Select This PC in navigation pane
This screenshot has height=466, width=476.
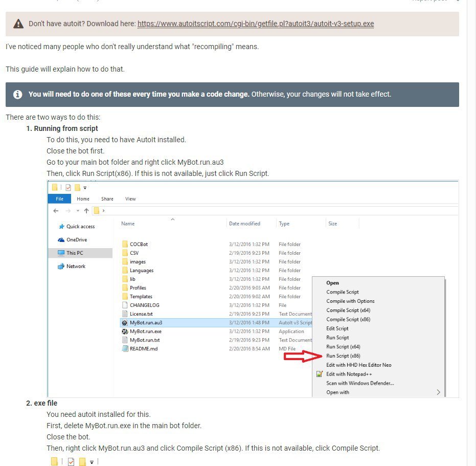tap(80, 253)
